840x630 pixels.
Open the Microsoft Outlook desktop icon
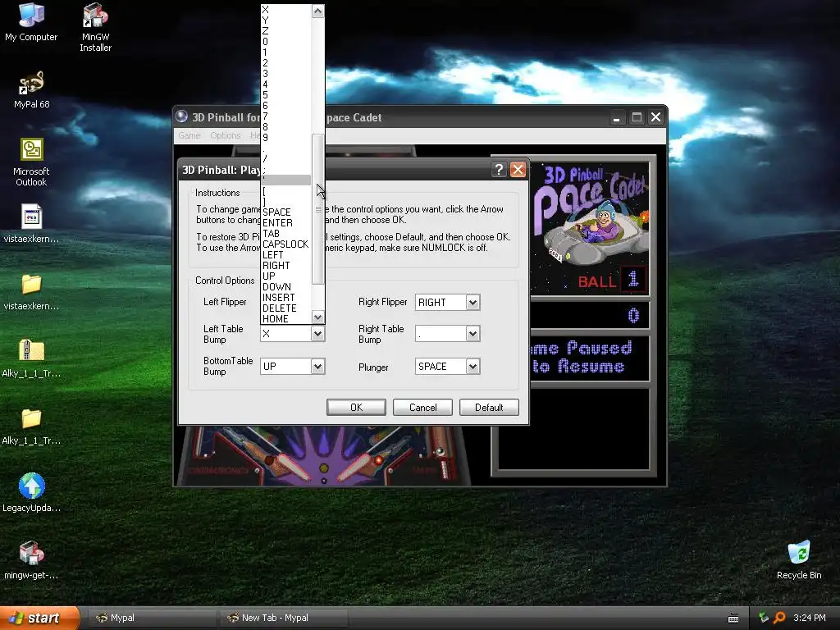click(x=31, y=162)
